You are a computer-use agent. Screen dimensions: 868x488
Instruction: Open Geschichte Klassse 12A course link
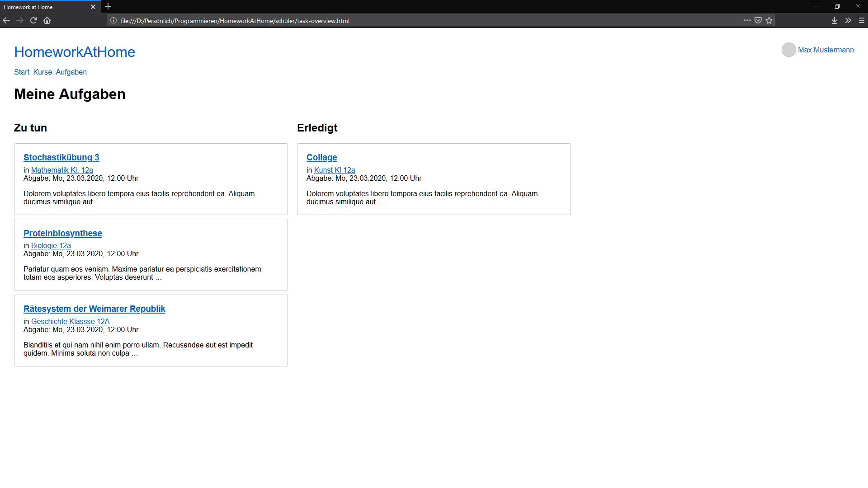(70, 322)
